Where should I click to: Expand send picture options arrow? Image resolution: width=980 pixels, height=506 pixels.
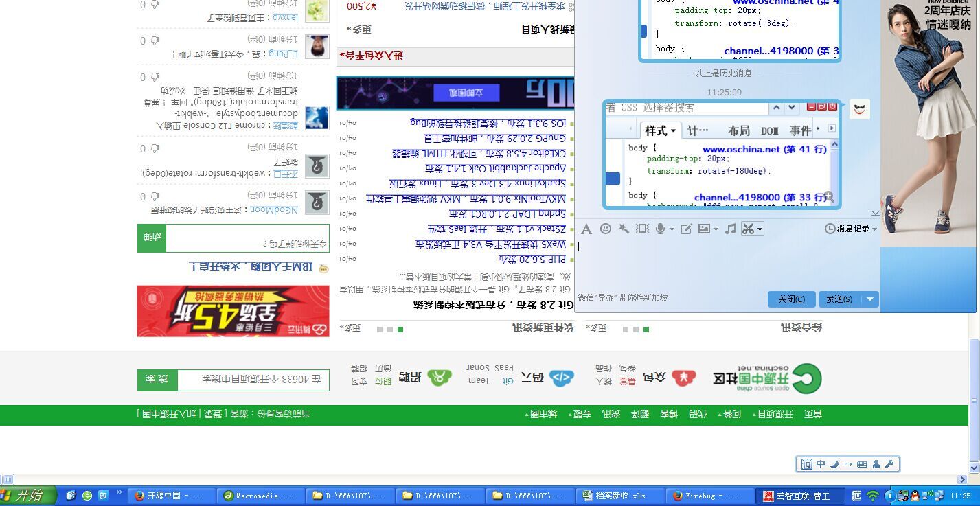716,229
